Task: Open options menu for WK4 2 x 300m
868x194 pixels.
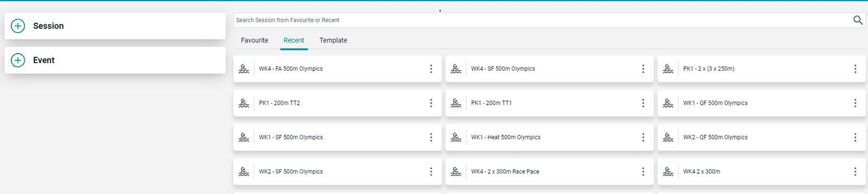Action: click(x=855, y=172)
